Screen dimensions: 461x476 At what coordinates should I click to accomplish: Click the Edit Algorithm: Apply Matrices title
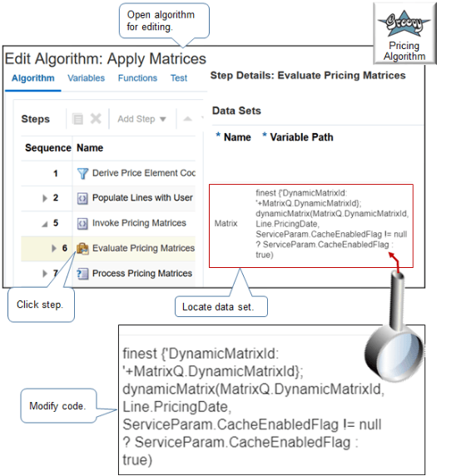pyautogui.click(x=106, y=59)
